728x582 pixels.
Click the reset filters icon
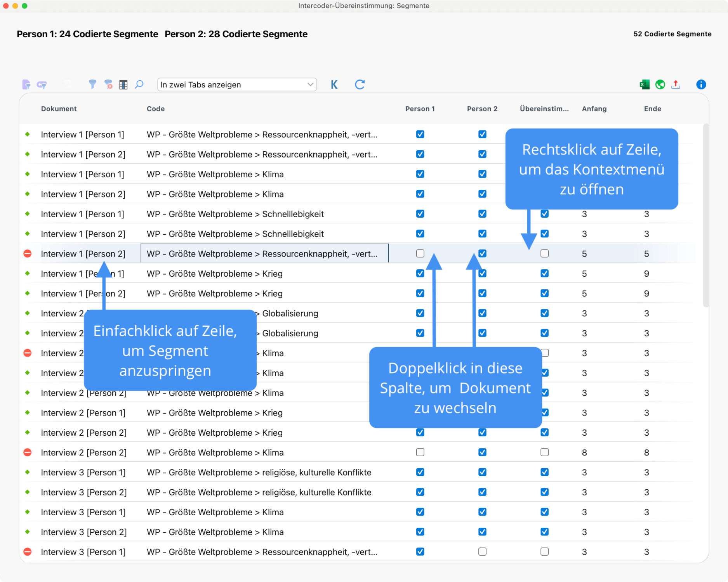[108, 84]
